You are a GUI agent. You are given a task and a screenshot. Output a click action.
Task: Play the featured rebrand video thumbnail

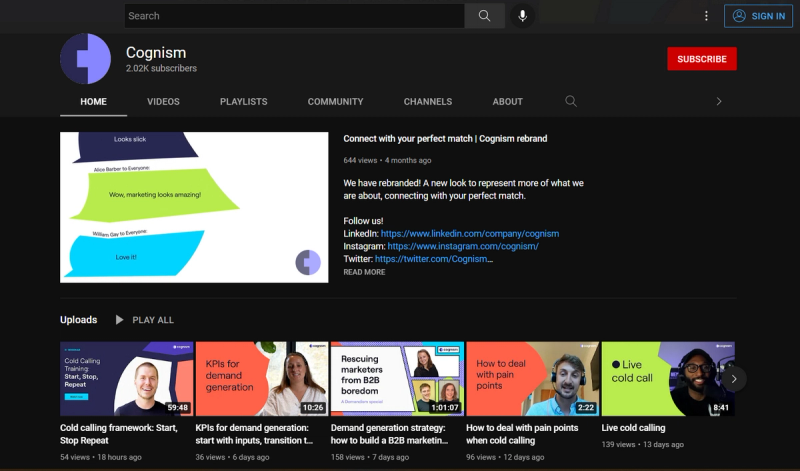[194, 207]
